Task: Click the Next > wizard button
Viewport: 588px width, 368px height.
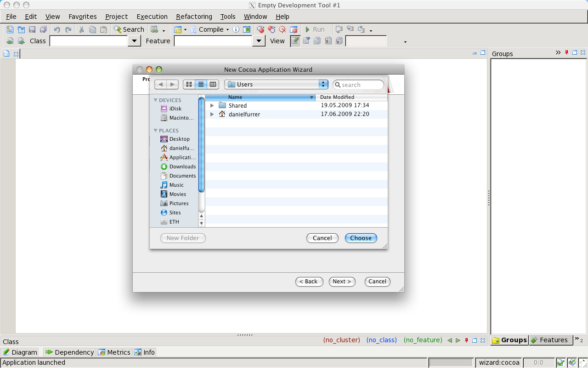Action: tap(342, 282)
